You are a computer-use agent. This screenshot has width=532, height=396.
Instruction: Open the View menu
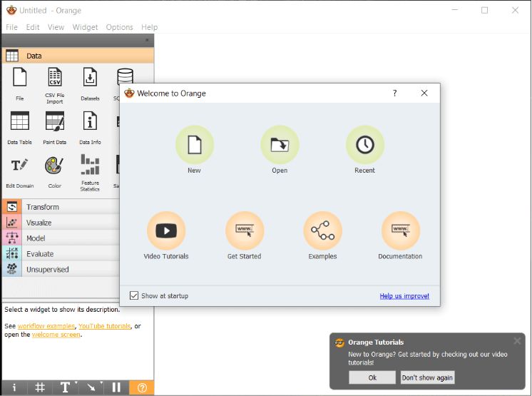click(56, 27)
